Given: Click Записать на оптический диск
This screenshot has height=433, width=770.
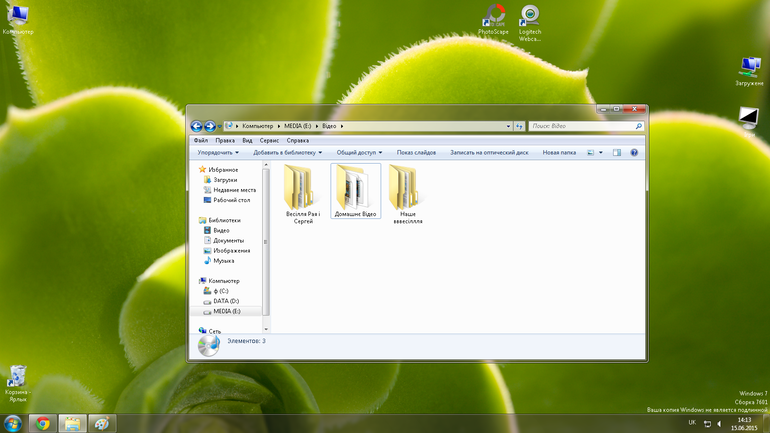Looking at the screenshot, I should [489, 153].
